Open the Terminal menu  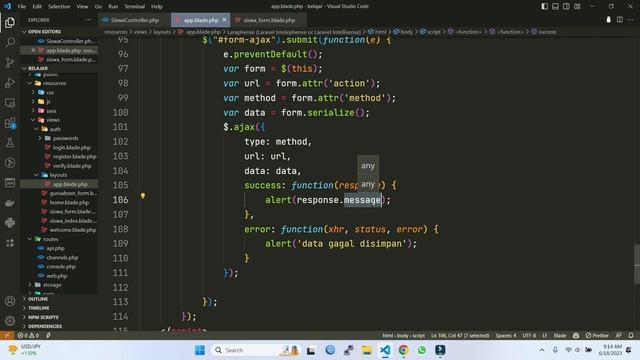click(x=135, y=7)
